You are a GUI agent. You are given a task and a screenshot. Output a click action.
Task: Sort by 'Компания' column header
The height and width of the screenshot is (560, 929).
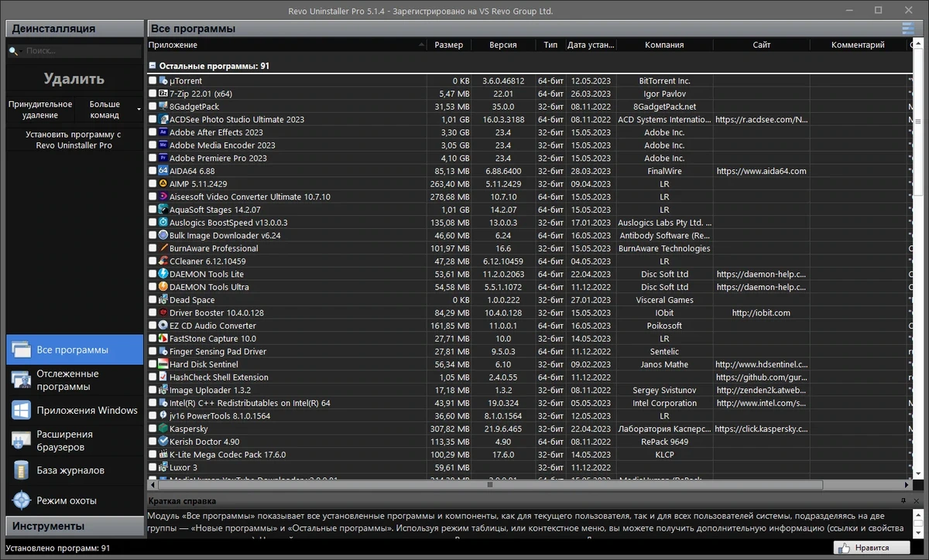pyautogui.click(x=664, y=45)
